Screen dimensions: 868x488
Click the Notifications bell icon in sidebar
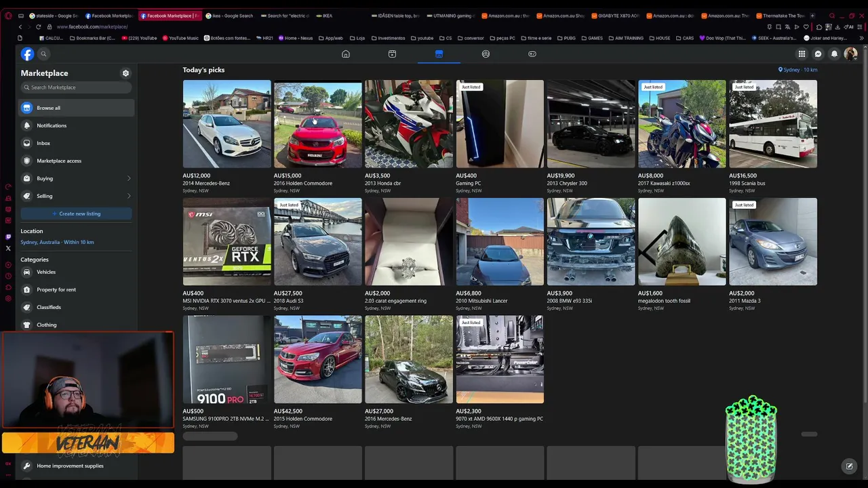(x=26, y=125)
